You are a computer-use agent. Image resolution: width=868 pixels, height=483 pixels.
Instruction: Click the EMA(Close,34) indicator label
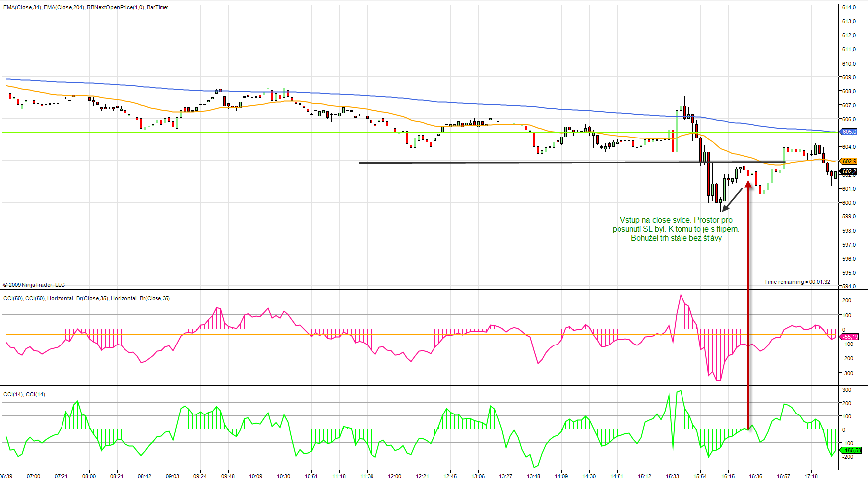22,7
